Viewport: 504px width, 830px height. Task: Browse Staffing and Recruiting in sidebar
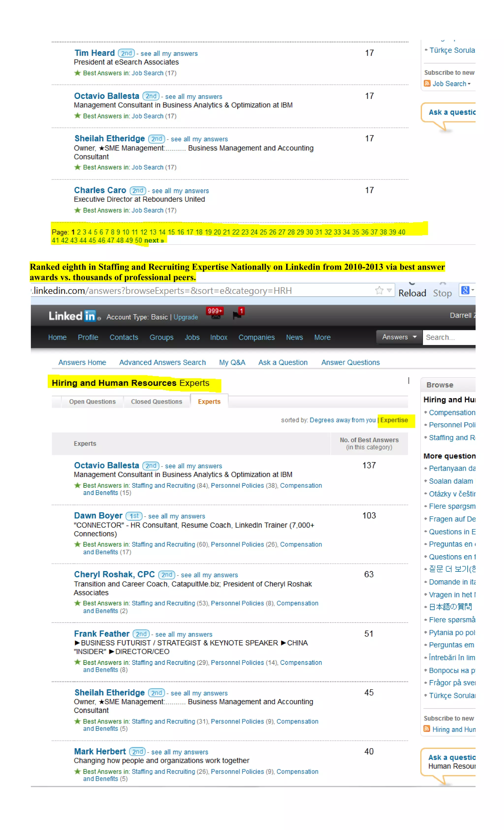click(x=452, y=438)
